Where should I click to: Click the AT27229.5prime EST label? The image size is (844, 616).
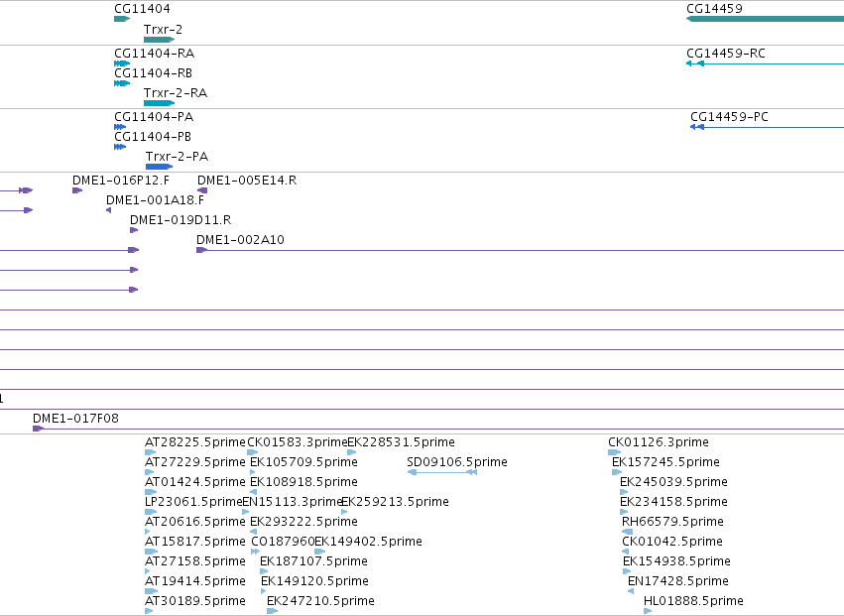[194, 462]
